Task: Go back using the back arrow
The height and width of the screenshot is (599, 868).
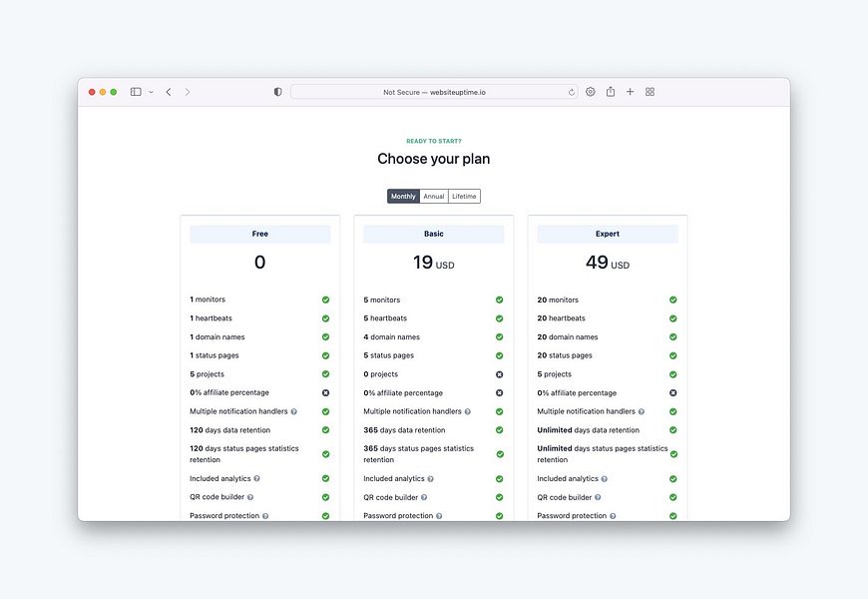Action: [x=168, y=91]
